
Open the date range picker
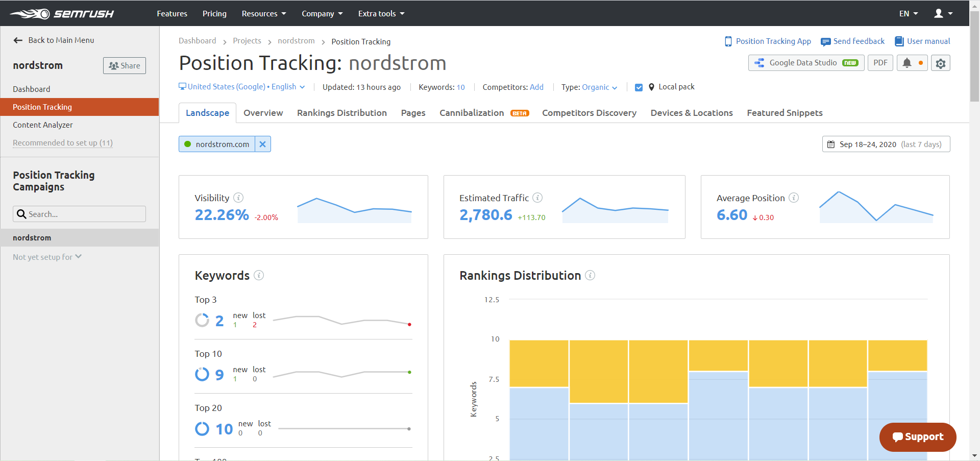886,144
